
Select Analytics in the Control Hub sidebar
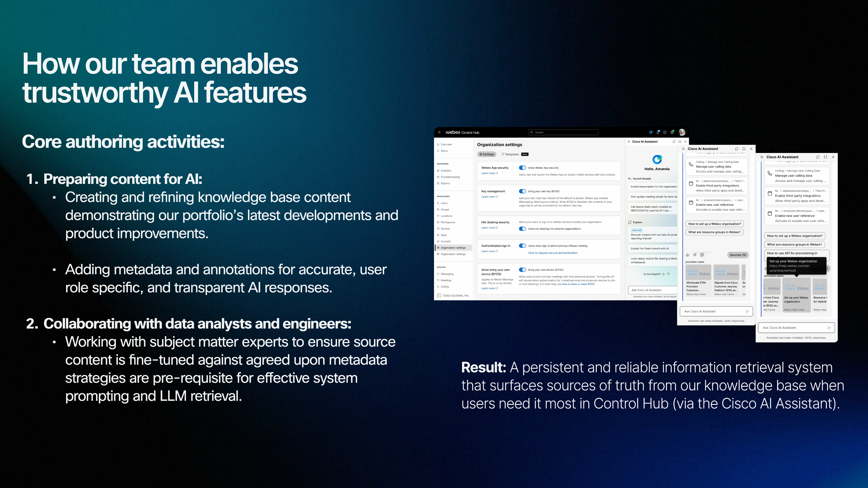tap(446, 170)
